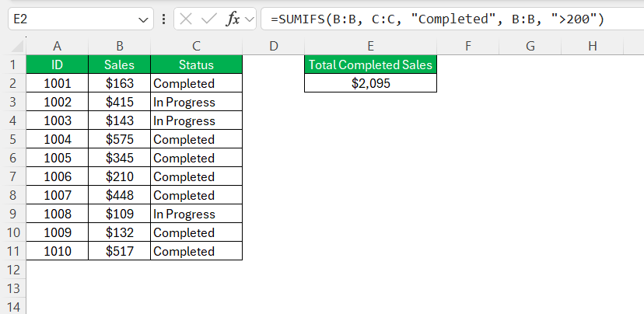644x314 pixels.
Task: Select the $2,095 result cell
Action: [370, 83]
